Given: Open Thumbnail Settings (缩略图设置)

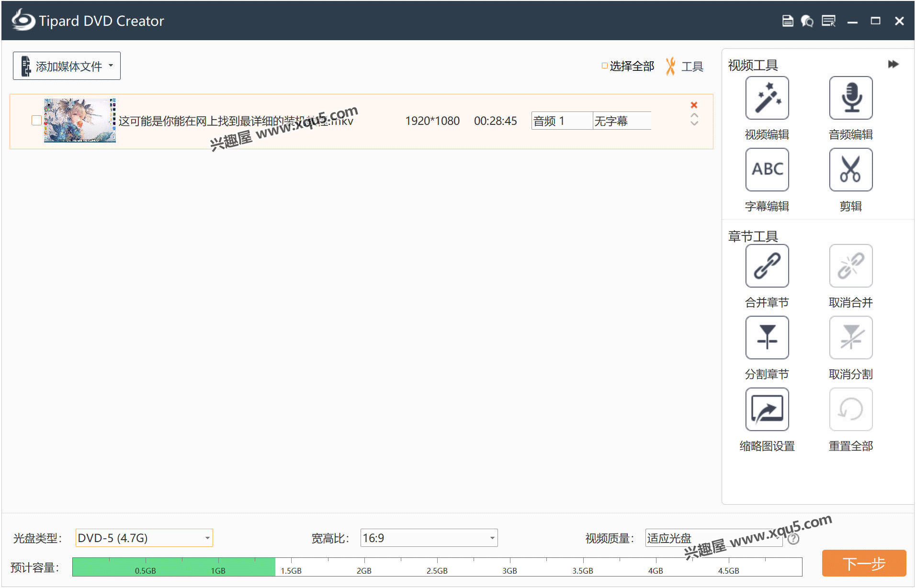Looking at the screenshot, I should 767,410.
